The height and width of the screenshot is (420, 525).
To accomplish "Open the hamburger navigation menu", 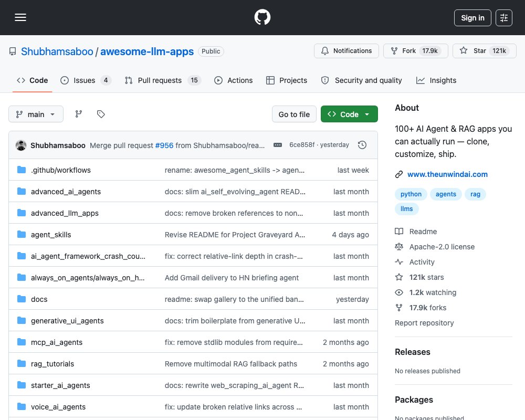I will coord(20,17).
